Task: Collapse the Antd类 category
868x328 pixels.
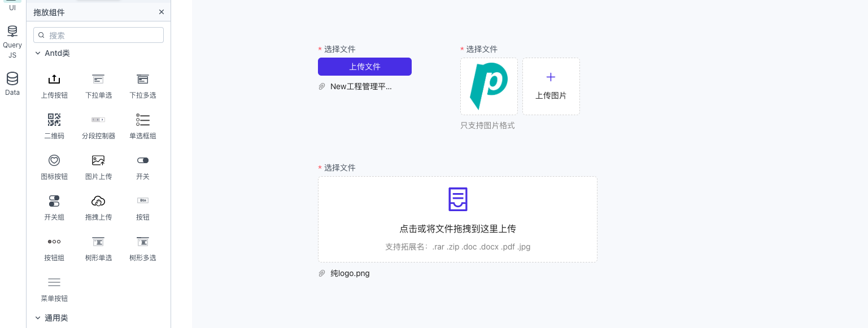Action: pos(38,53)
